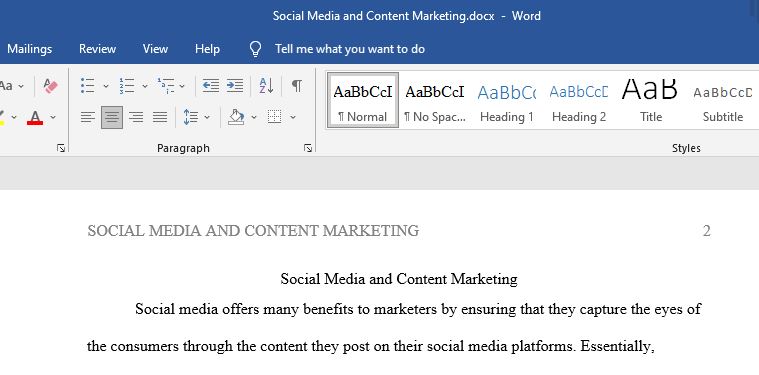The image size is (759, 375).
Task: Click the Borders icon
Action: click(274, 117)
